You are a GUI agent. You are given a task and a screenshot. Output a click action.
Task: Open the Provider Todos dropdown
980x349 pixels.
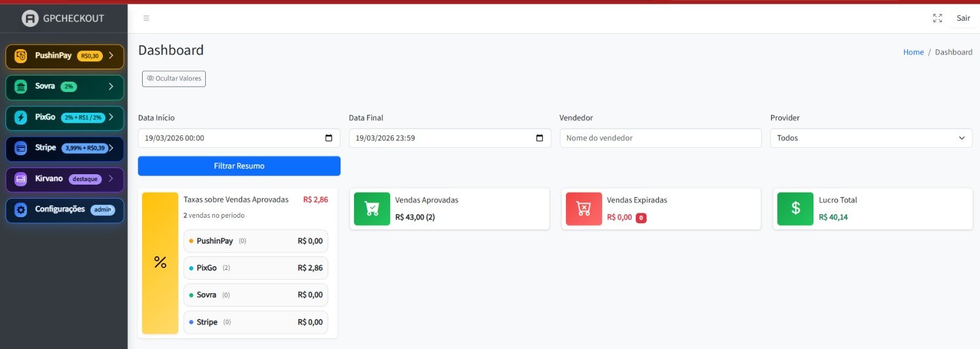point(871,138)
